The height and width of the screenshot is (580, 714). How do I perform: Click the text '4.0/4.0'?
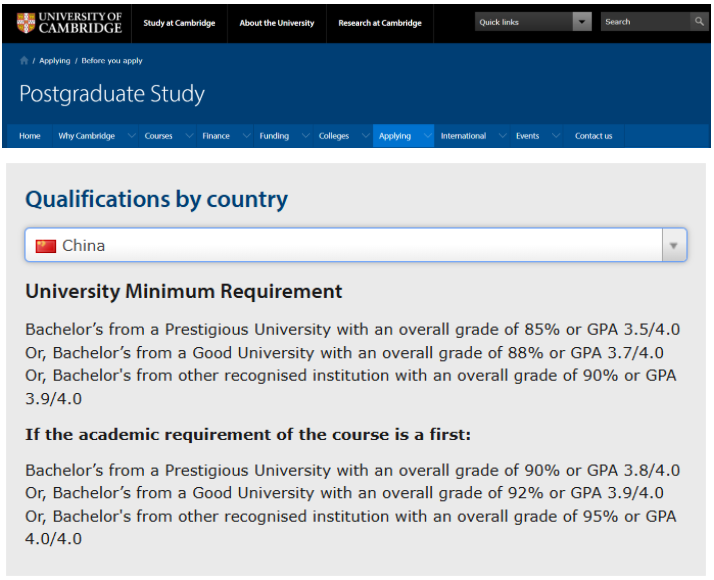(54, 539)
